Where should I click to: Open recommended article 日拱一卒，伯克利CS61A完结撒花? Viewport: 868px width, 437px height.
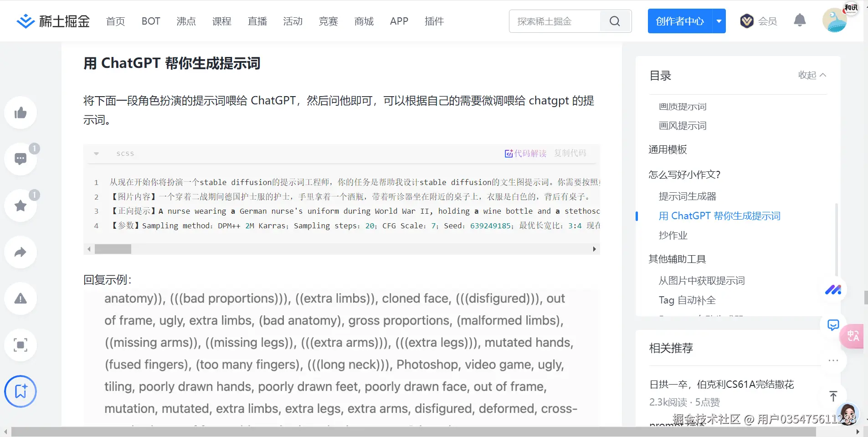click(x=721, y=385)
